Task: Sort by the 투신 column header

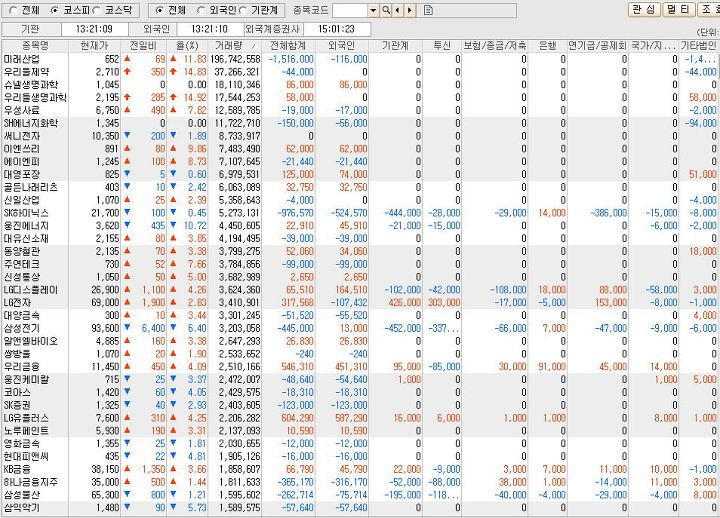Action: coord(442,45)
